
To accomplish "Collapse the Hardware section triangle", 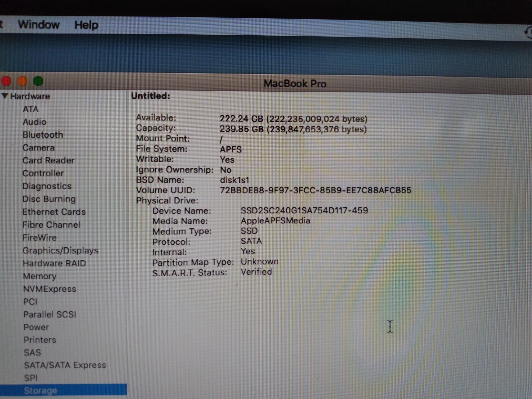I will [x=5, y=96].
